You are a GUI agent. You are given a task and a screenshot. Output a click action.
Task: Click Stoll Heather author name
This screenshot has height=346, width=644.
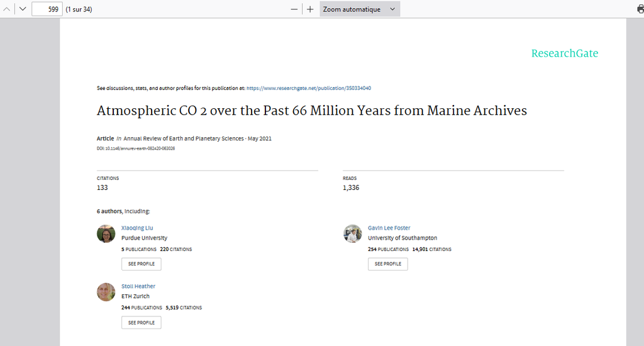coord(138,286)
